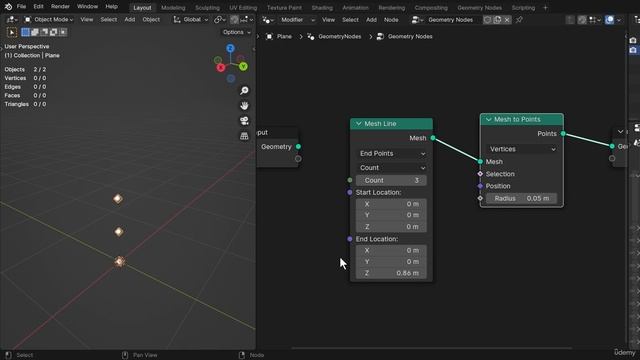Click Mesh Line Mesh output socket

click(x=433, y=138)
